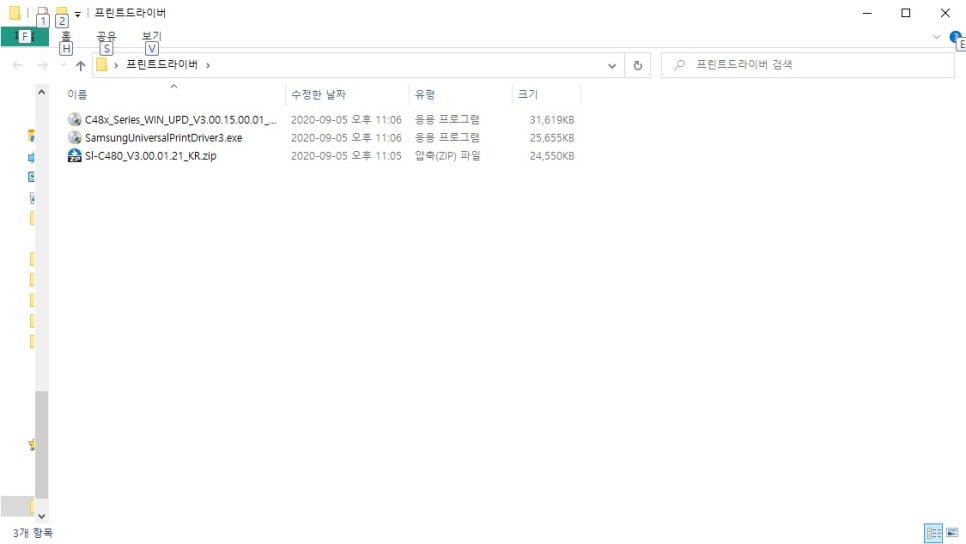
Task: Sort by 유형 column header
Action: point(460,94)
